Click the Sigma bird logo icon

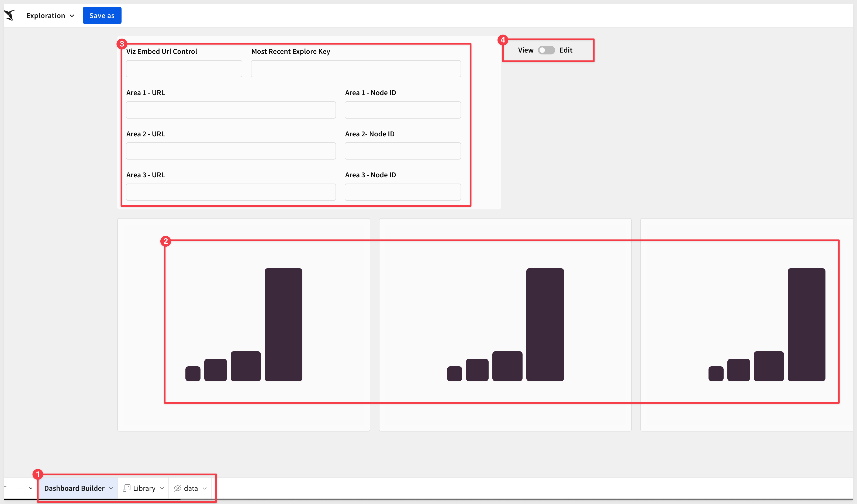pos(10,15)
